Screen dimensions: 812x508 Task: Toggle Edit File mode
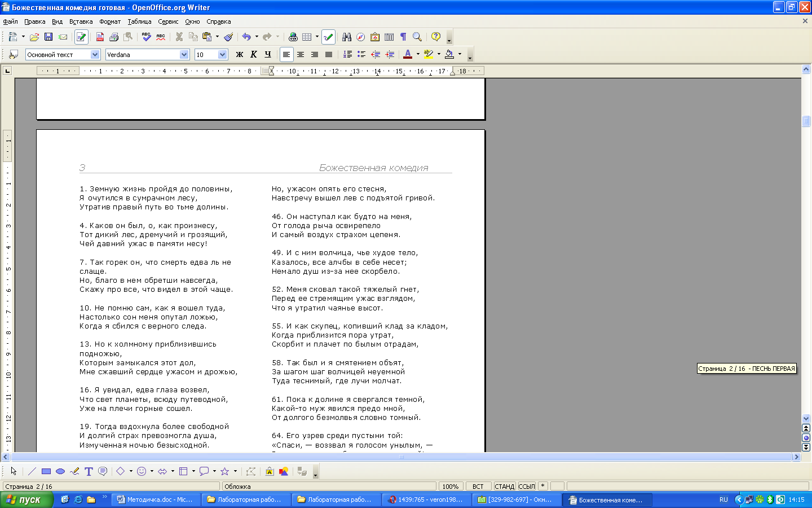click(x=81, y=37)
